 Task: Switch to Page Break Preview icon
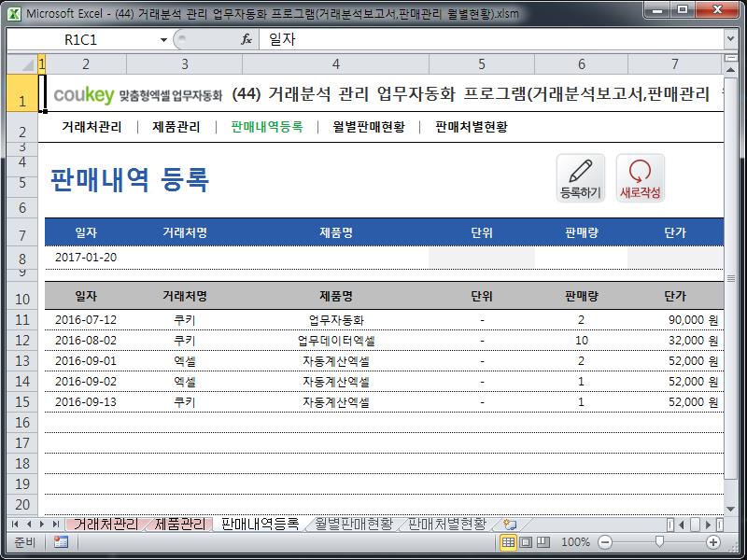click(543, 542)
